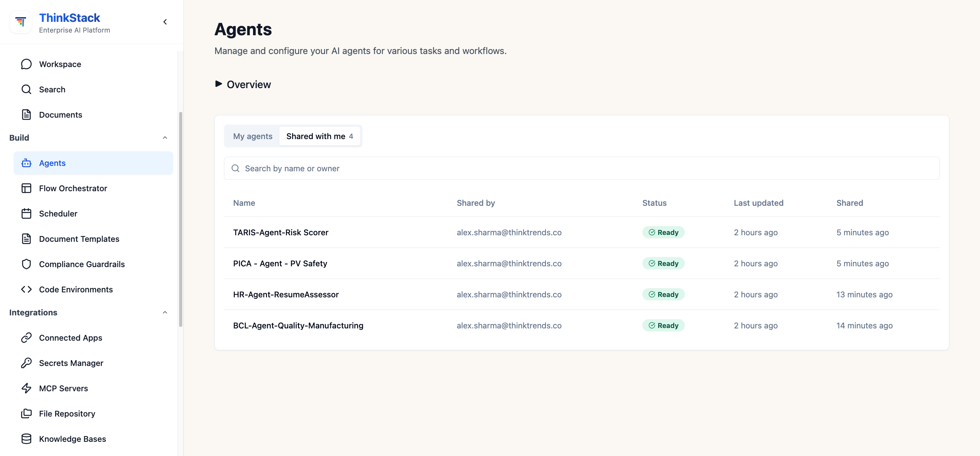The width and height of the screenshot is (980, 456).
Task: Open Compliance Guardrails page
Action: click(93, 264)
